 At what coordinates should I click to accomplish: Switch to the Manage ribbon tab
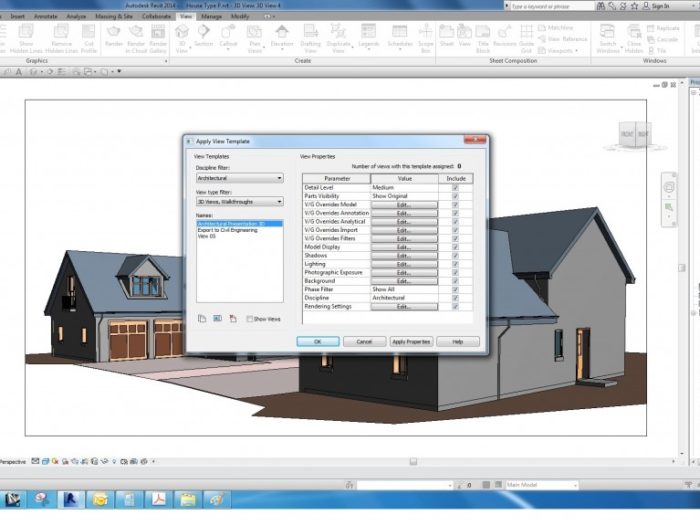[x=212, y=17]
